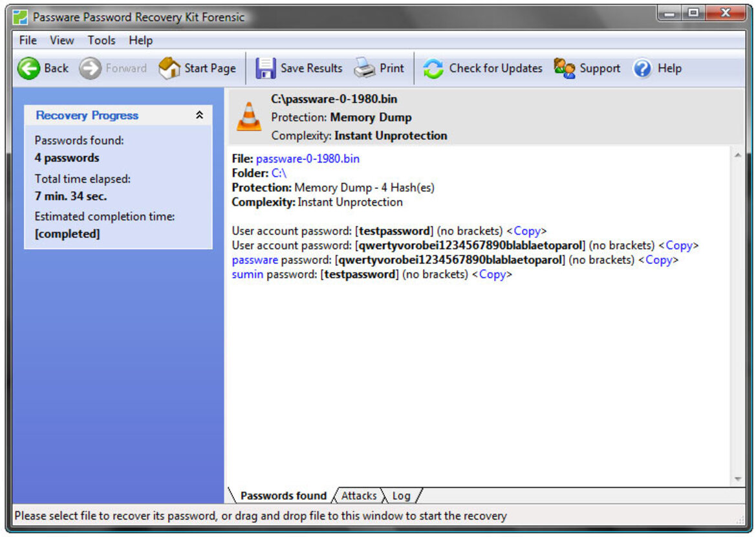756x537 pixels.
Task: Copy the sumin account password
Action: (492, 274)
